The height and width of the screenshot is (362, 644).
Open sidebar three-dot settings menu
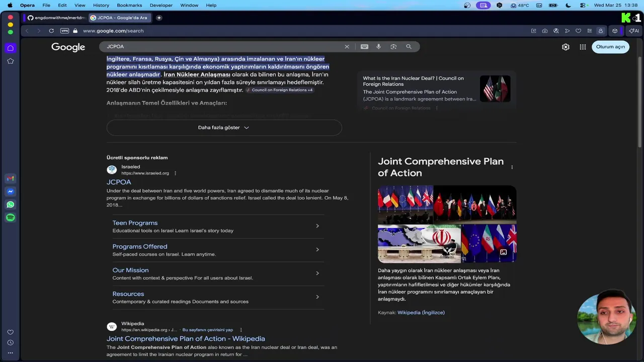[10, 353]
